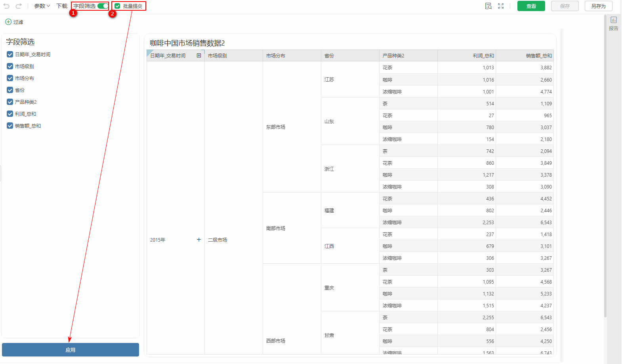622x364 pixels.
Task: Select the 东部市场 cell
Action: coord(292,127)
